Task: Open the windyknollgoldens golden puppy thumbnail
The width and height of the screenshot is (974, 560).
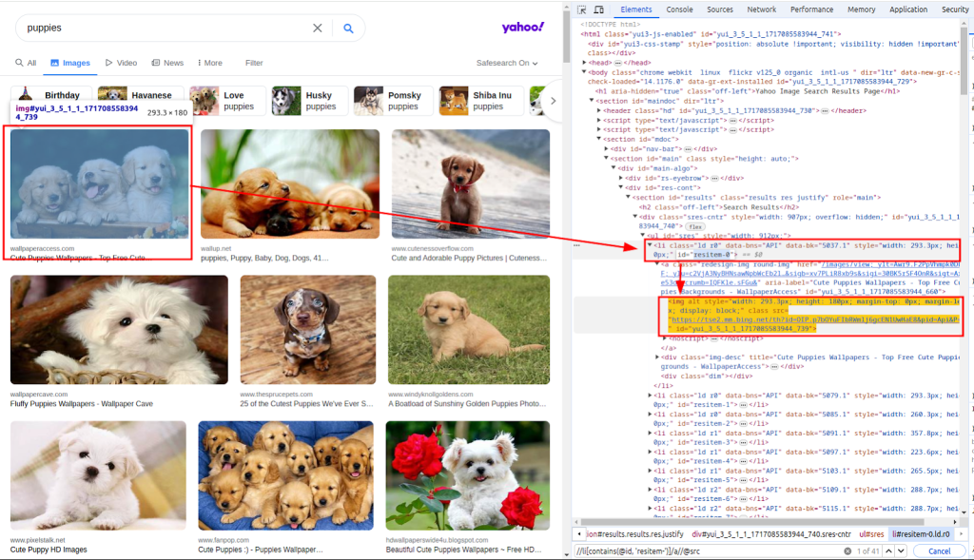Action: tap(469, 330)
